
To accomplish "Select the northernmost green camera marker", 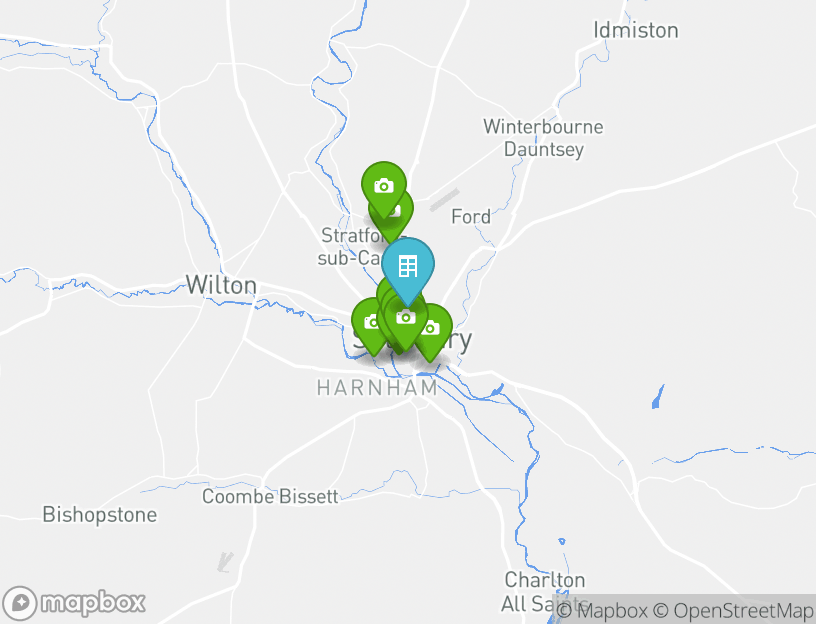I will (x=384, y=186).
